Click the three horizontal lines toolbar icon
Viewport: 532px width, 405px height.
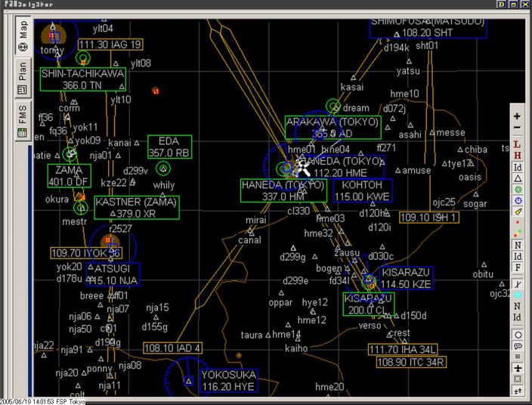click(518, 357)
